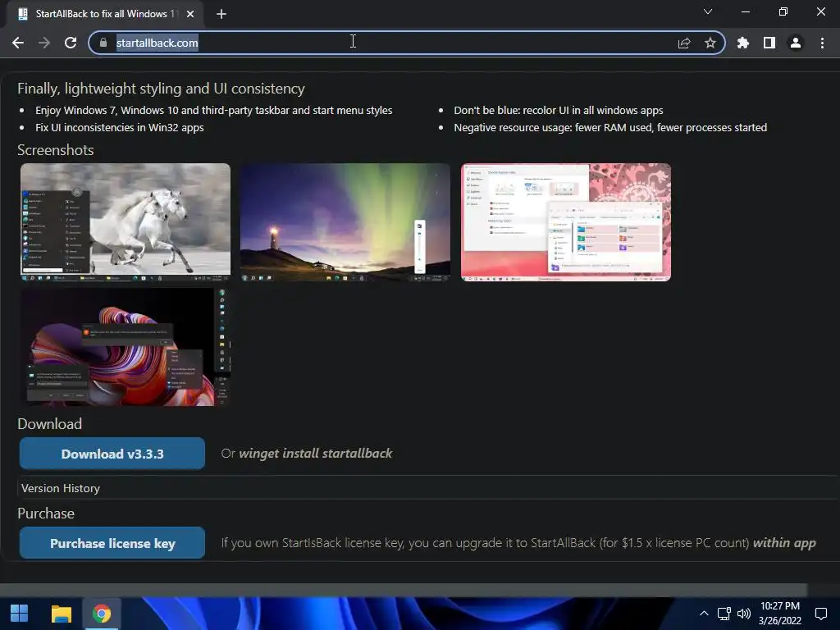The width and height of the screenshot is (840, 630).
Task: Open a new tab with plus button
Action: (221, 14)
